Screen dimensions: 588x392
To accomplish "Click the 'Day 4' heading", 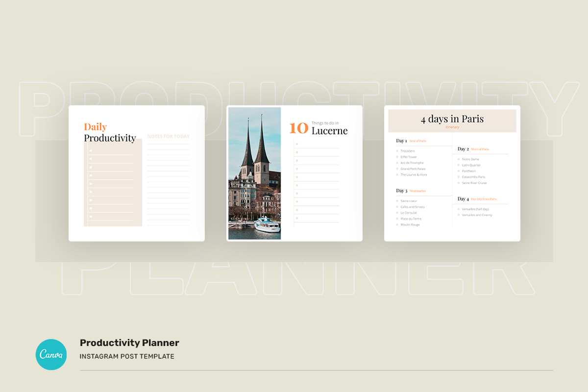I will point(463,199).
